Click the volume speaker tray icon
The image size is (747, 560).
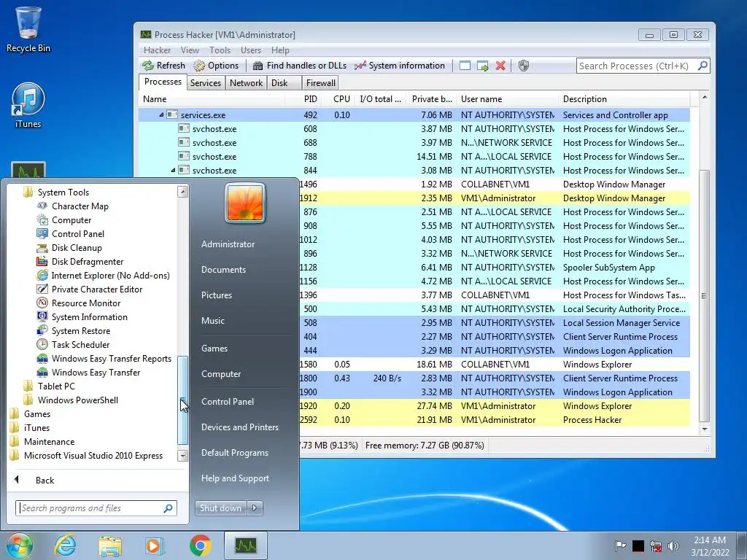click(x=673, y=546)
